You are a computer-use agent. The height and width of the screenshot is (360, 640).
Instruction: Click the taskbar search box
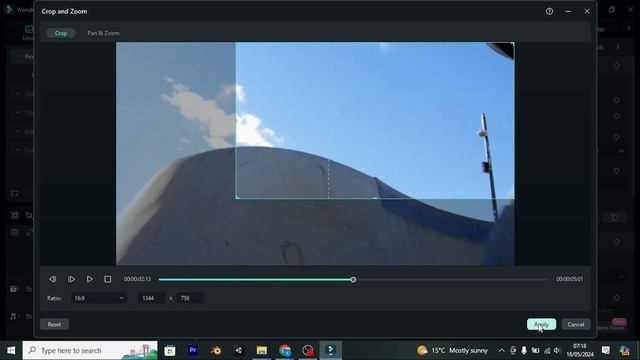90,350
